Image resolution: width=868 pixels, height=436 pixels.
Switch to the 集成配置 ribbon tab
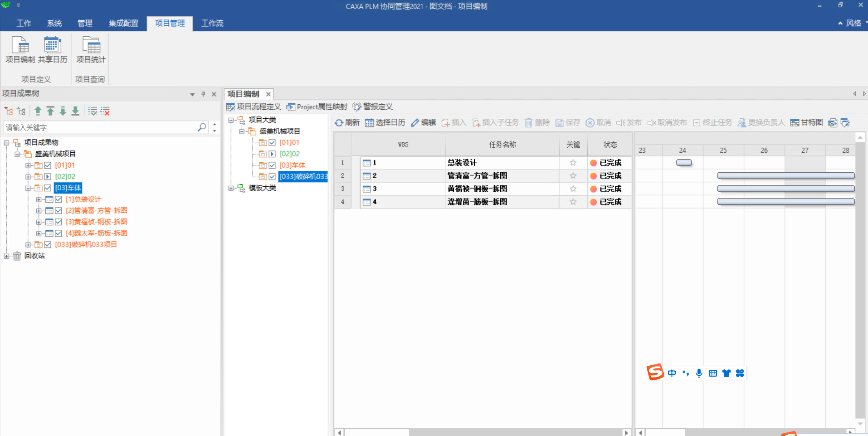(123, 23)
